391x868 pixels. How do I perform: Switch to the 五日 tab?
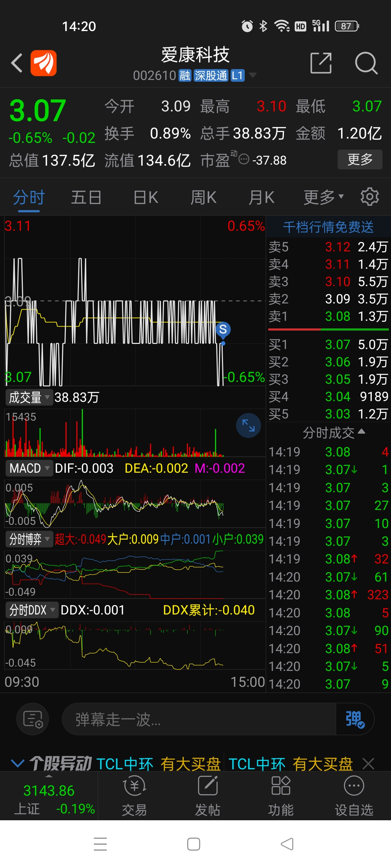pyautogui.click(x=86, y=197)
